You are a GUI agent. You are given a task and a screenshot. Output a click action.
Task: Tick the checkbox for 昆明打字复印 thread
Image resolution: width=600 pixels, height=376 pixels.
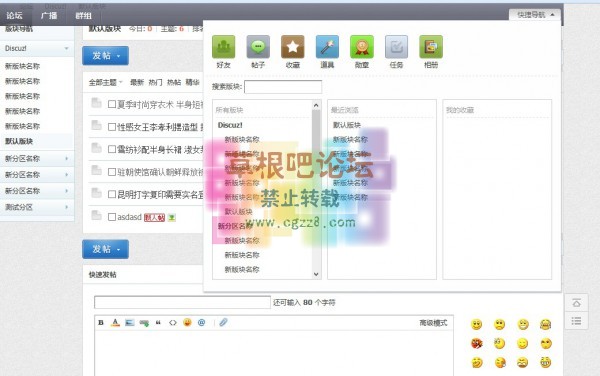point(112,194)
